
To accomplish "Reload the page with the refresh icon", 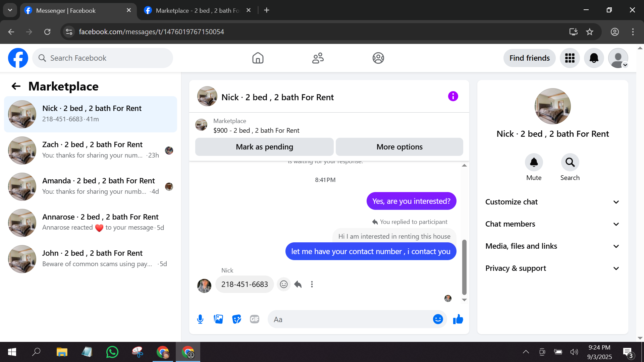I will coord(47,32).
